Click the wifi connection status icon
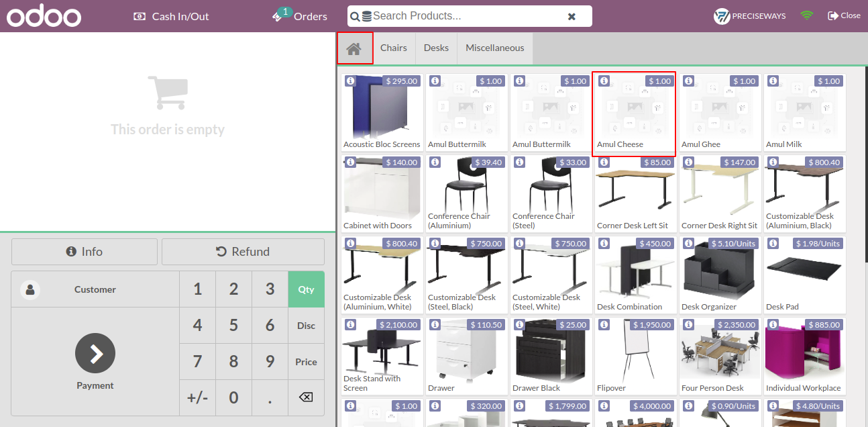Image resolution: width=868 pixels, height=427 pixels. (x=807, y=15)
